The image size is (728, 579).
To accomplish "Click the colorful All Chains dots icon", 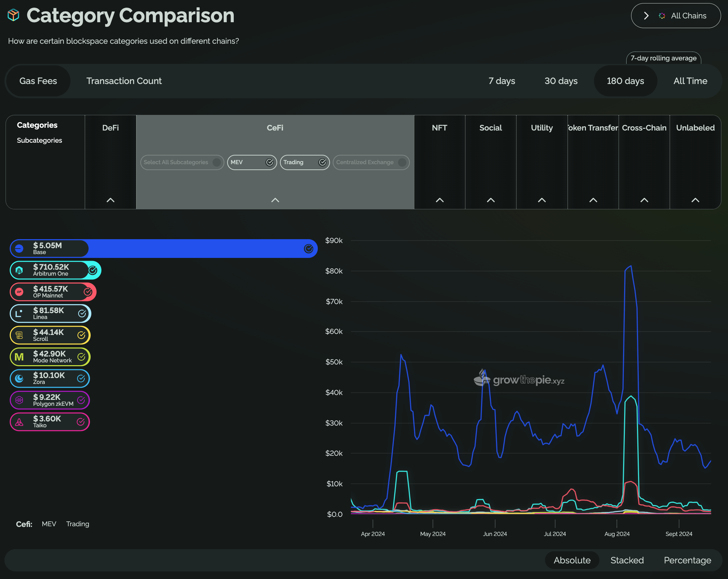I will pyautogui.click(x=662, y=16).
